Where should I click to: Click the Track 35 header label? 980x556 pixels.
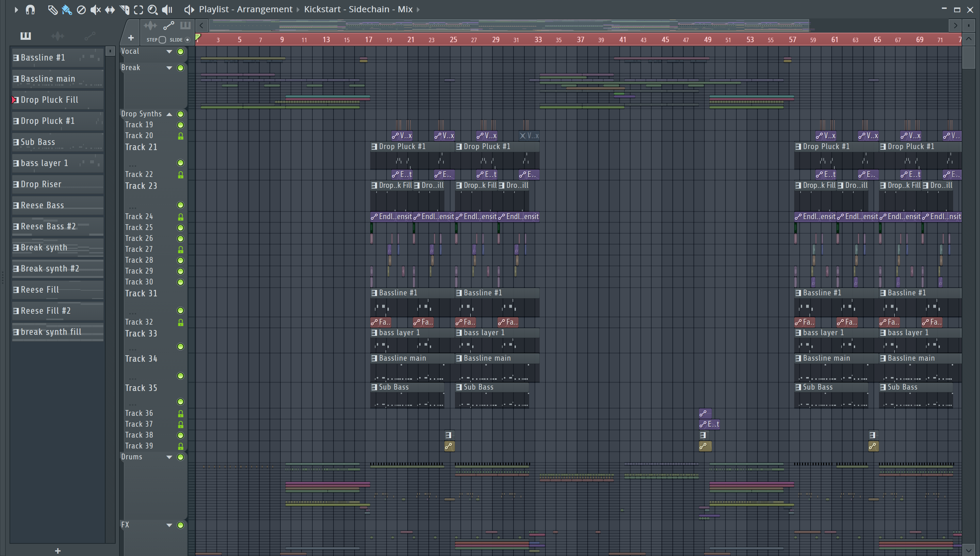point(141,388)
